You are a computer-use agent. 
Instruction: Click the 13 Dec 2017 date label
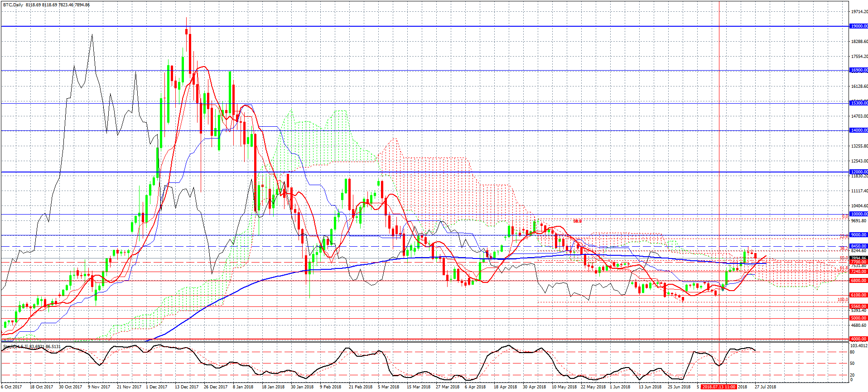[187, 387]
